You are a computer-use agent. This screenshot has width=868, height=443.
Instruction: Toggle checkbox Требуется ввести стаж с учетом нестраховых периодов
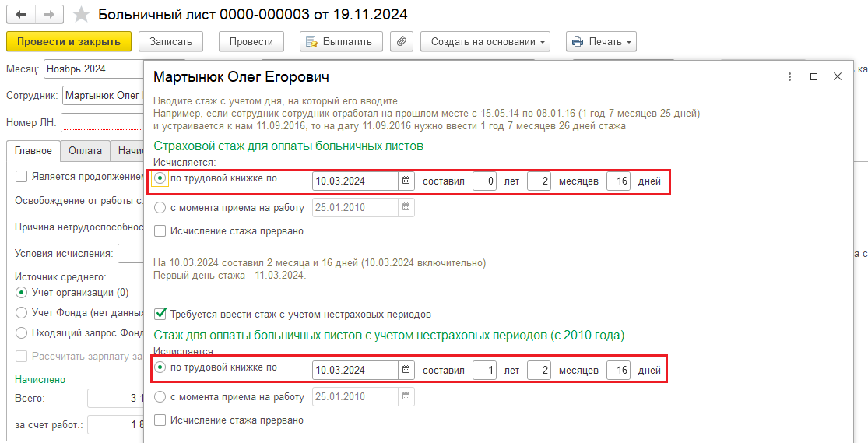point(160,314)
